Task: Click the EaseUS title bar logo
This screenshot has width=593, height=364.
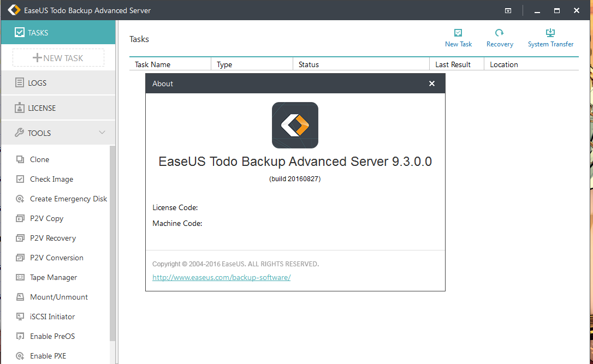Action: (x=14, y=10)
